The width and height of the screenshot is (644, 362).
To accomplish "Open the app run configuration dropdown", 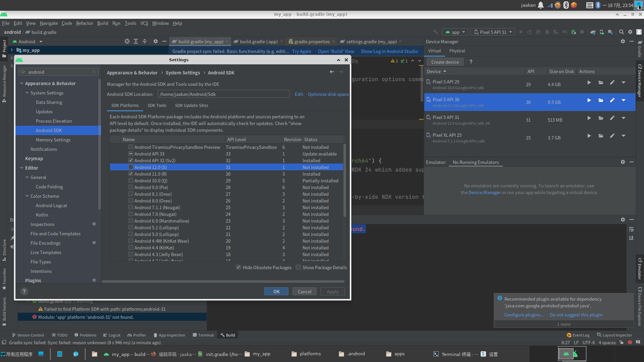I will pyautogui.click(x=455, y=32).
